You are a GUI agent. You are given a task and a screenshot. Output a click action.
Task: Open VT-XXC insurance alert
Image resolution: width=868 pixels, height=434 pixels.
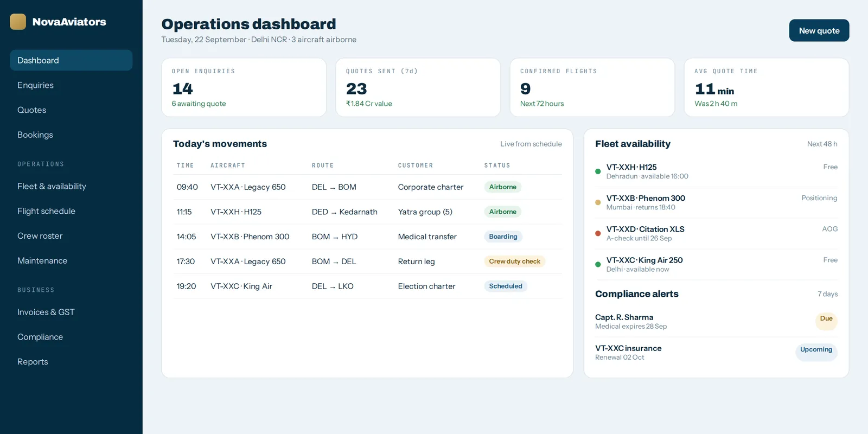click(716, 353)
